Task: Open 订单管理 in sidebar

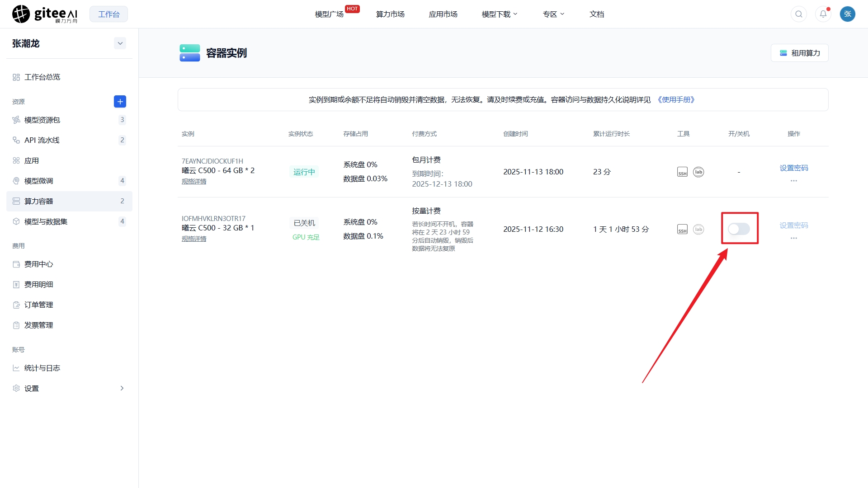Action: point(69,305)
